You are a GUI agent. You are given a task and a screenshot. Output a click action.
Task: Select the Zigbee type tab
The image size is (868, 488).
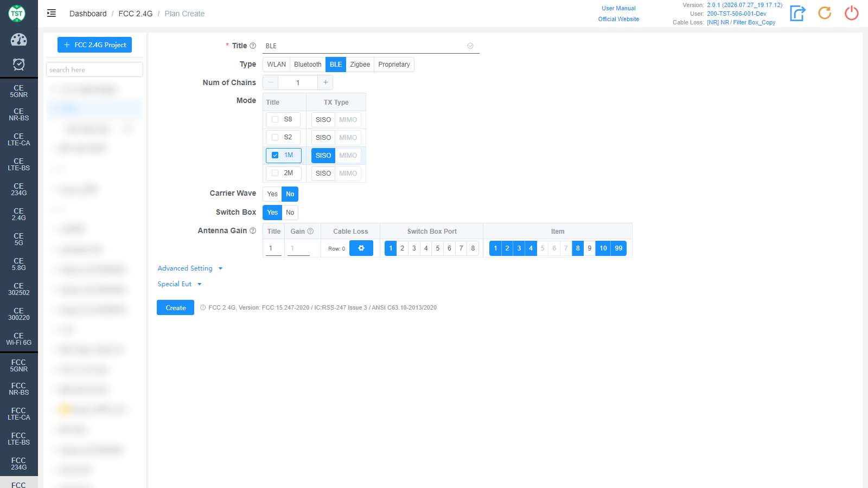(x=360, y=65)
